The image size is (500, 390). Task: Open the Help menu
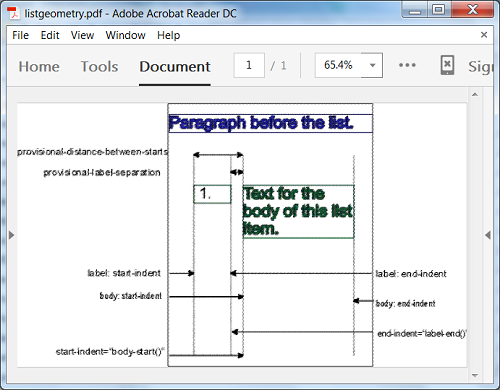click(x=168, y=35)
